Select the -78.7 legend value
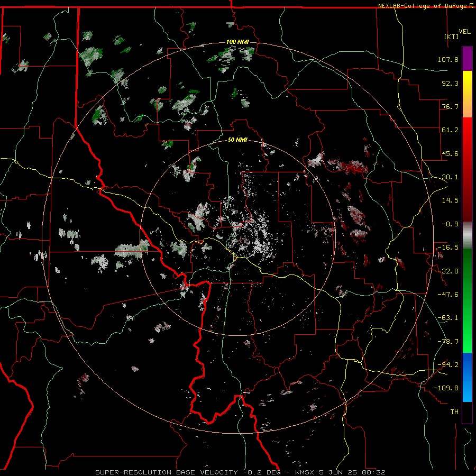The height and width of the screenshot is (476, 476). pos(448,342)
